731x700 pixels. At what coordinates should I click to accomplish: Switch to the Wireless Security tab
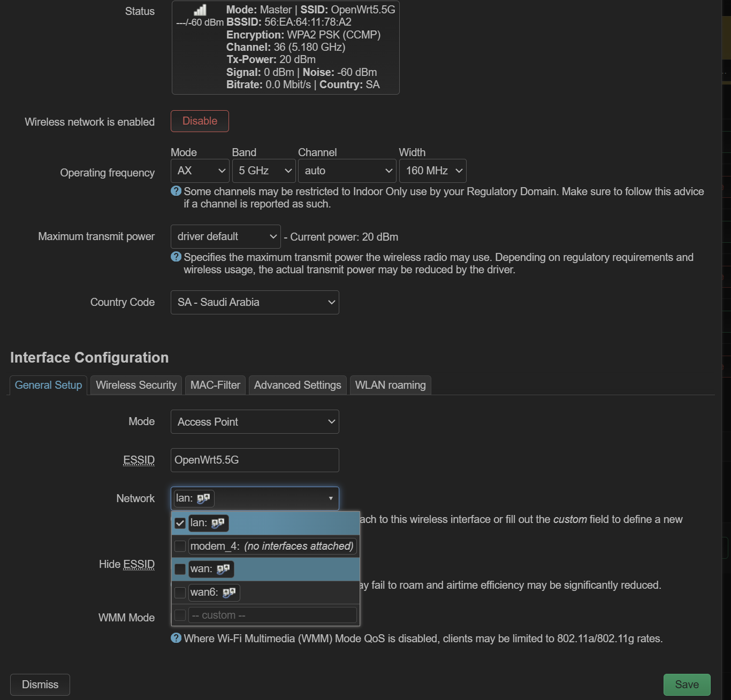pos(136,385)
